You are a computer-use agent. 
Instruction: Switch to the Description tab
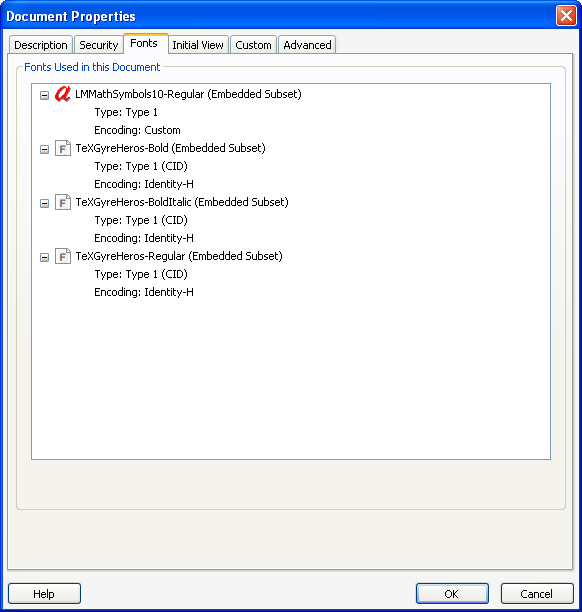[41, 45]
